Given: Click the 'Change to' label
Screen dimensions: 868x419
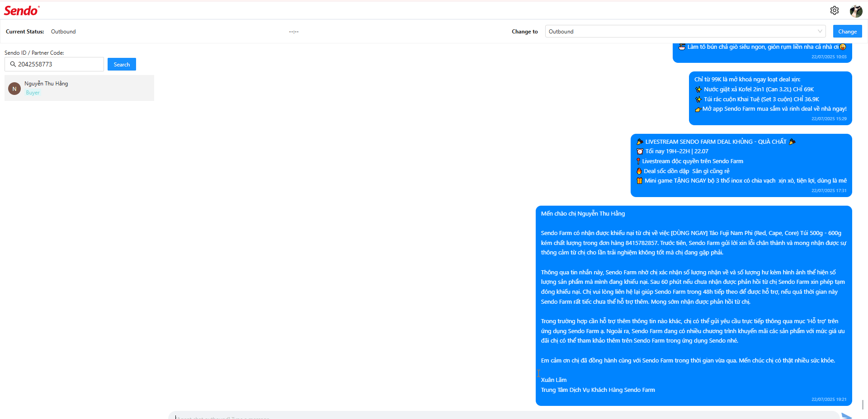Looking at the screenshot, I should pos(525,32).
